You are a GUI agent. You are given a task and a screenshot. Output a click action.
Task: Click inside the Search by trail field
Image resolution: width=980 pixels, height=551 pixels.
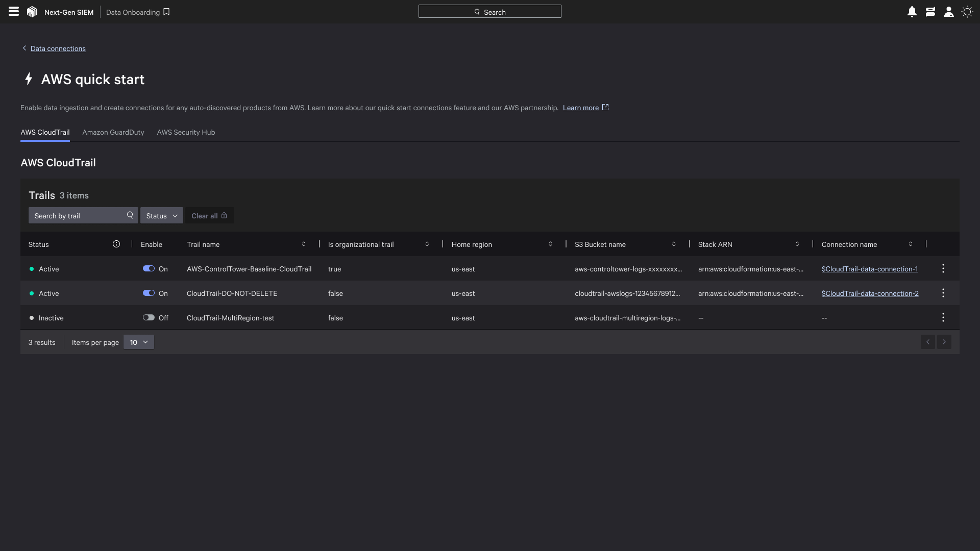77,215
